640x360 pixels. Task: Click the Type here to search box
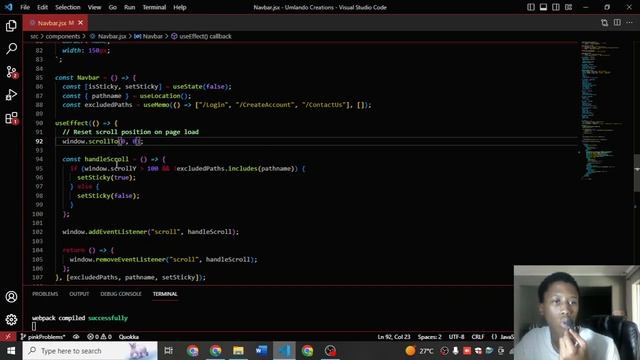tap(90, 351)
